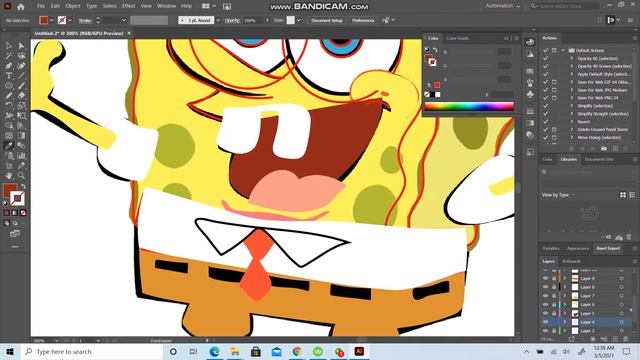The image size is (640, 360).
Task: Toggle visibility of Layer 9
Action: (x=545, y=278)
